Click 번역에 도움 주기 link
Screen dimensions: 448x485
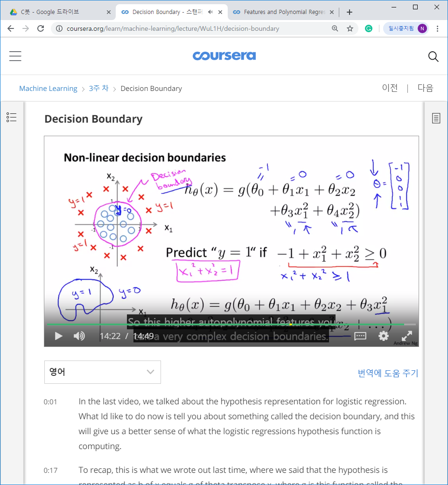pyautogui.click(x=388, y=373)
